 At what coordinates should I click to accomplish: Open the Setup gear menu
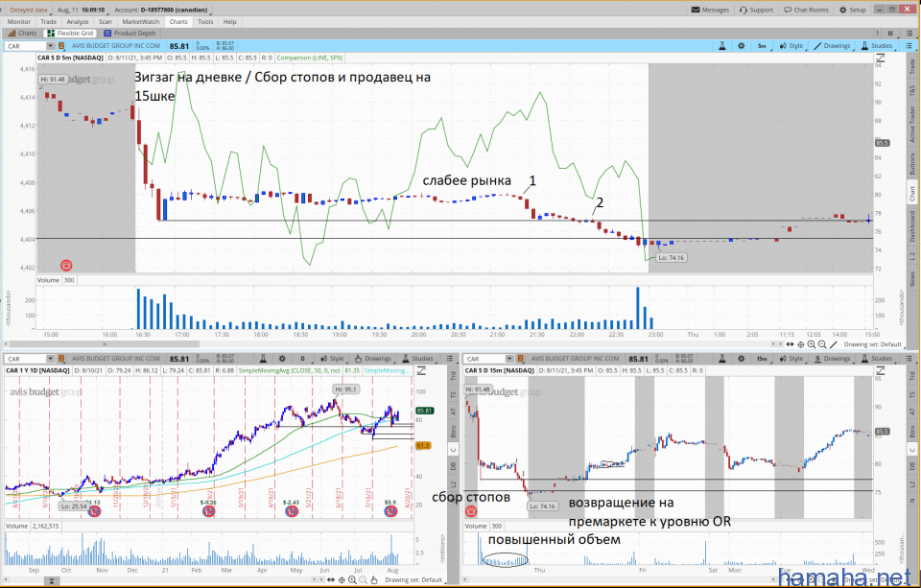pos(852,10)
